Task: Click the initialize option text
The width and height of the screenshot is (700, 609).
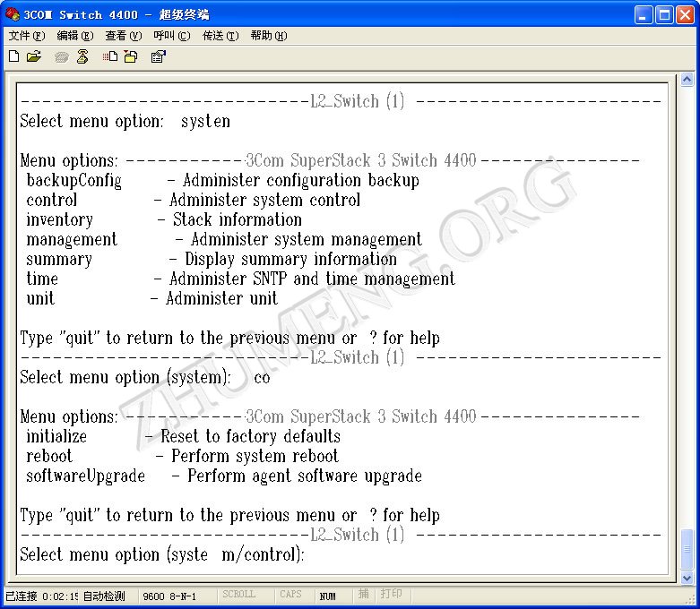Action: [x=56, y=436]
